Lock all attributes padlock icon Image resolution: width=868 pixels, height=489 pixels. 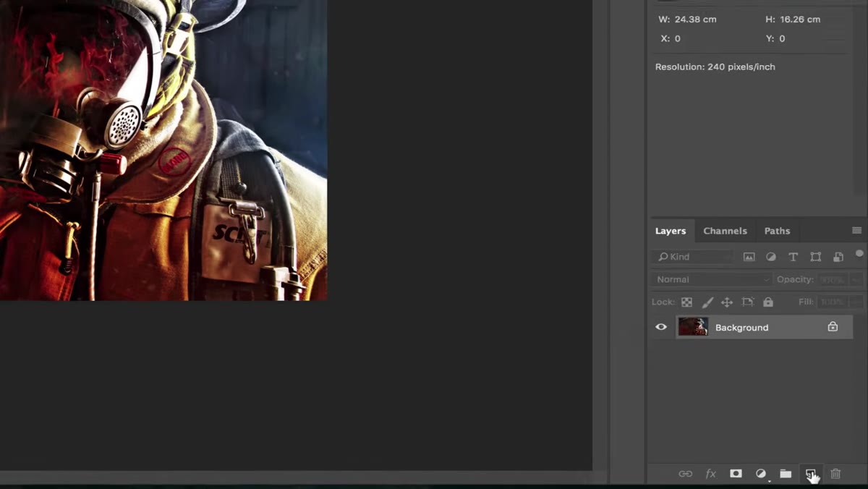click(x=768, y=302)
